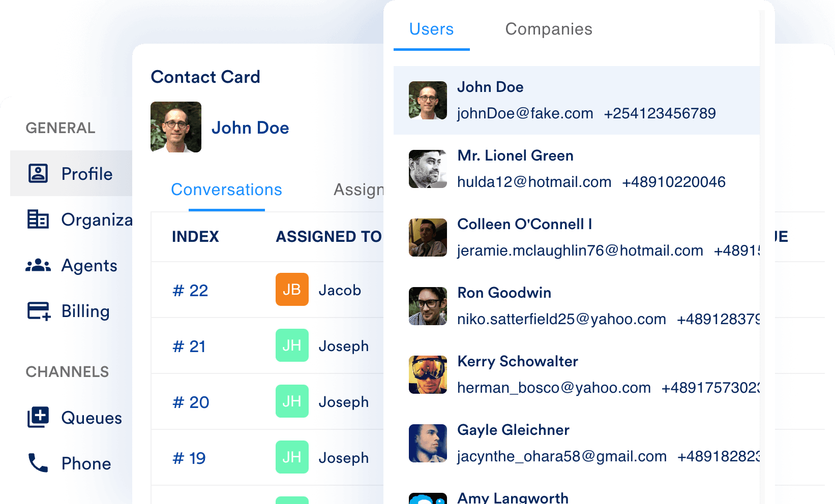The image size is (835, 504).
Task: Click the INDEX column header
Action: (x=195, y=236)
